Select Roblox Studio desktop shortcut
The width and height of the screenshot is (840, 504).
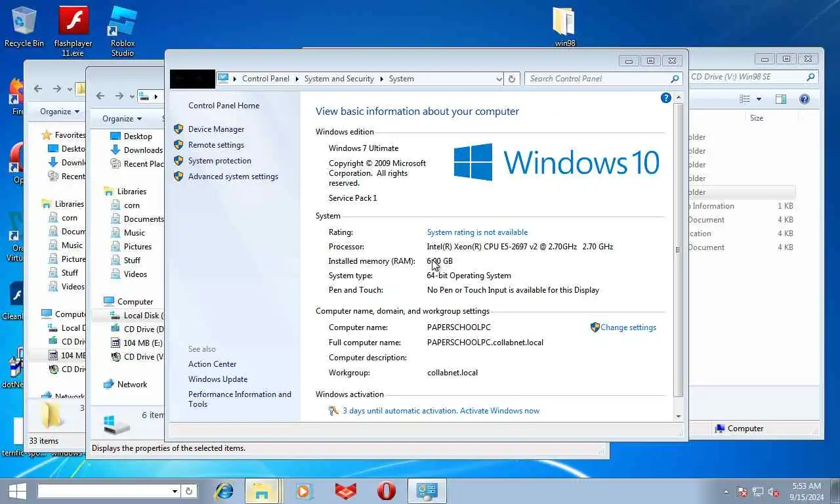pos(123,31)
